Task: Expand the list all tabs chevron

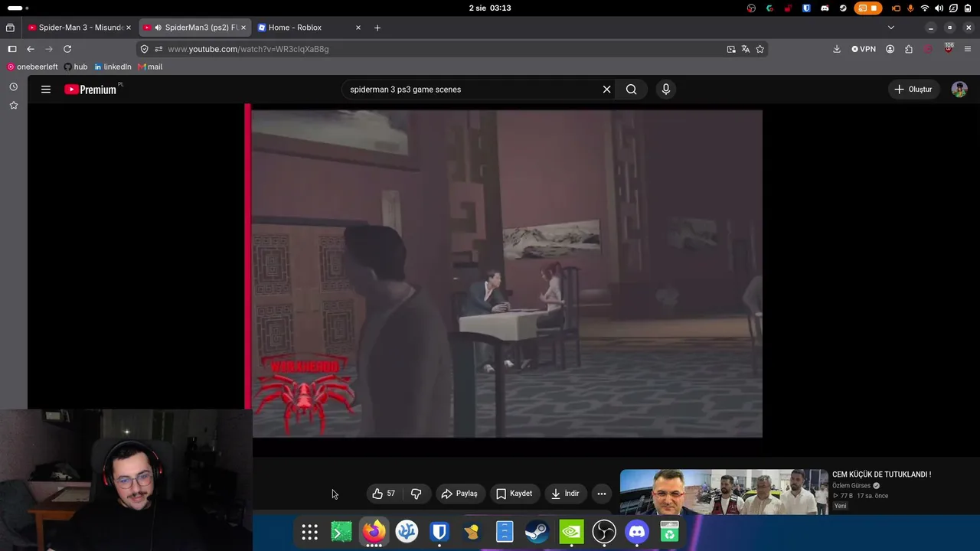Action: (890, 28)
